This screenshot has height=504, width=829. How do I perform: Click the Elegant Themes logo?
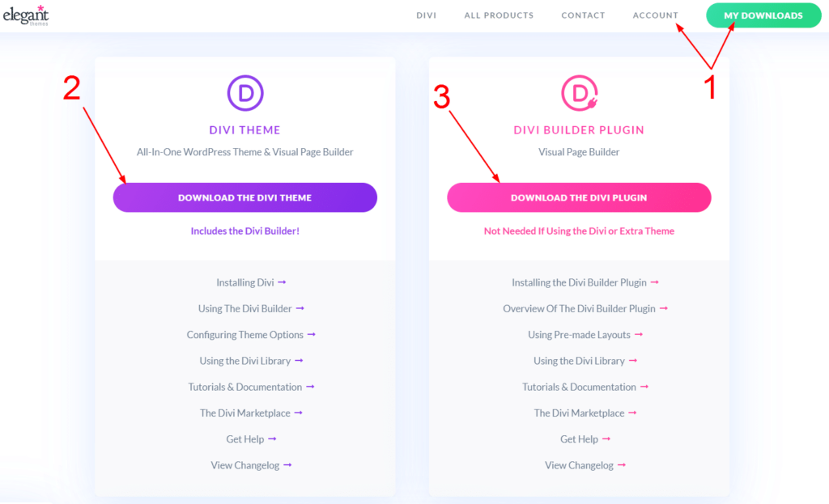click(26, 16)
